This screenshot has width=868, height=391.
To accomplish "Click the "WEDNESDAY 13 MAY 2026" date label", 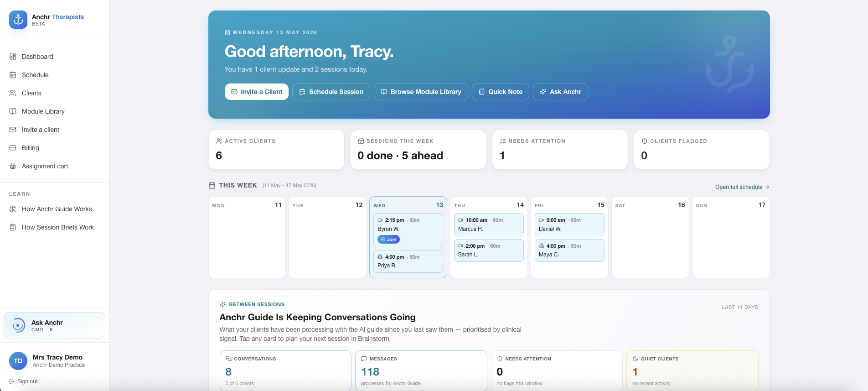I will 275,32.
